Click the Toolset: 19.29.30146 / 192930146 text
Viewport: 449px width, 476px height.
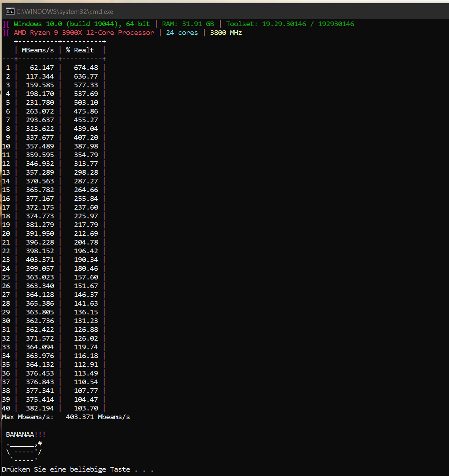point(290,24)
